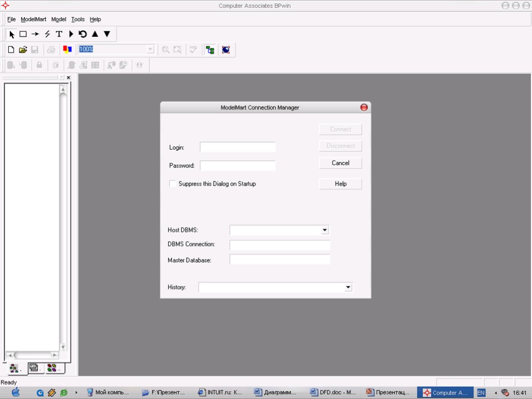Toggle the Model Explorer tree icon

point(210,50)
